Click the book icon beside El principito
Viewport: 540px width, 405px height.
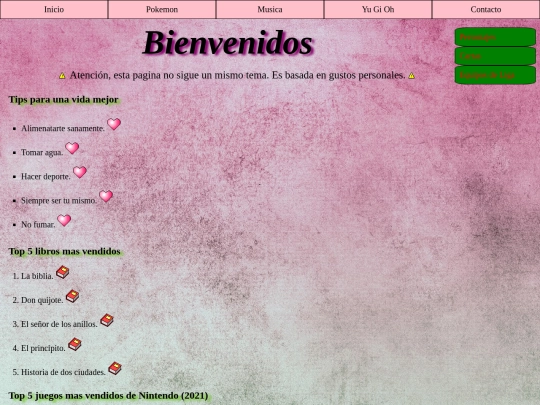[75, 344]
